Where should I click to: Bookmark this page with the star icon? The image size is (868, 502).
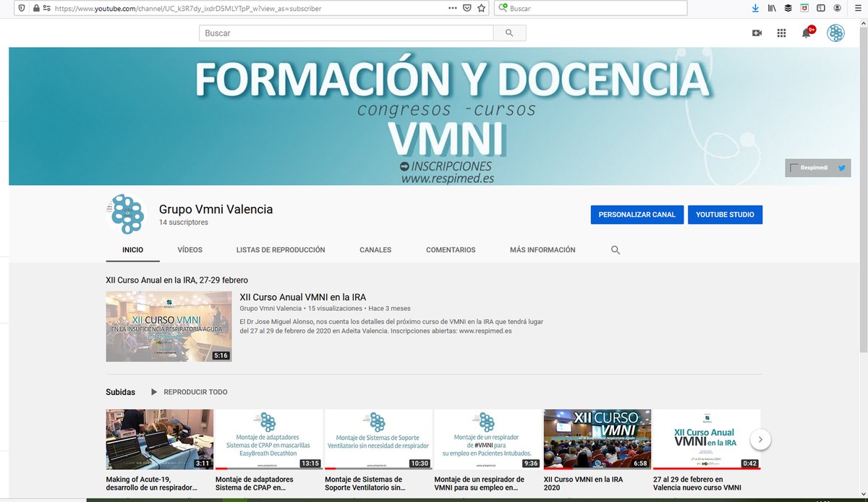tap(482, 9)
